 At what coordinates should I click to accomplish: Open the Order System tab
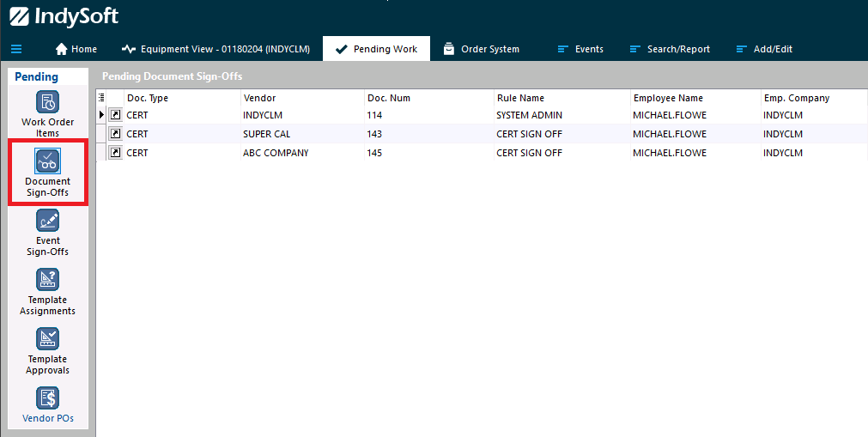point(481,49)
